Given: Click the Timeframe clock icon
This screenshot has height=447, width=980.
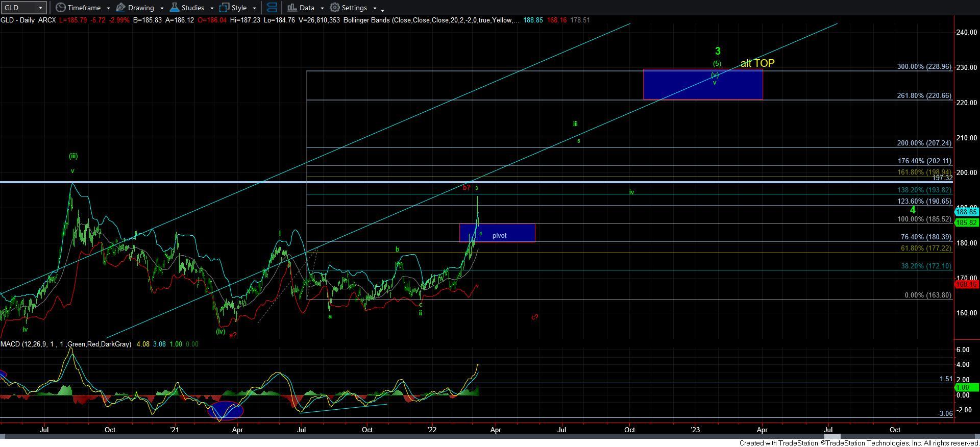Looking at the screenshot, I should click(x=61, y=8).
